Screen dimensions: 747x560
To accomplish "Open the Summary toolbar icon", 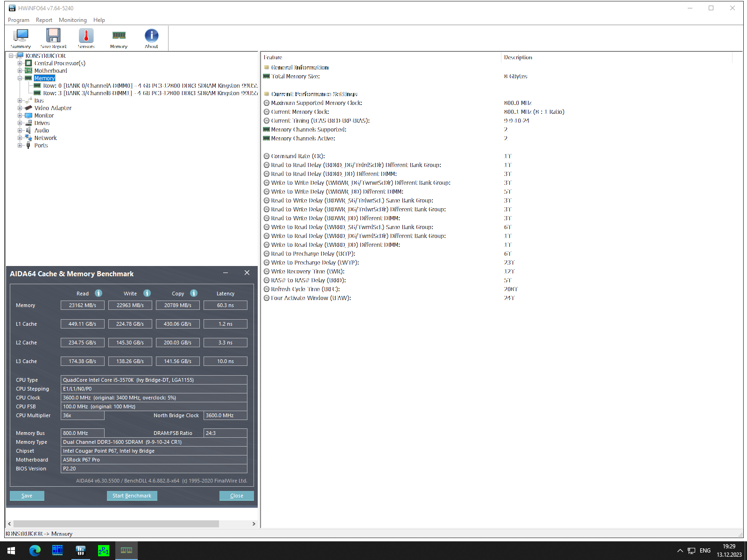I will tap(21, 38).
